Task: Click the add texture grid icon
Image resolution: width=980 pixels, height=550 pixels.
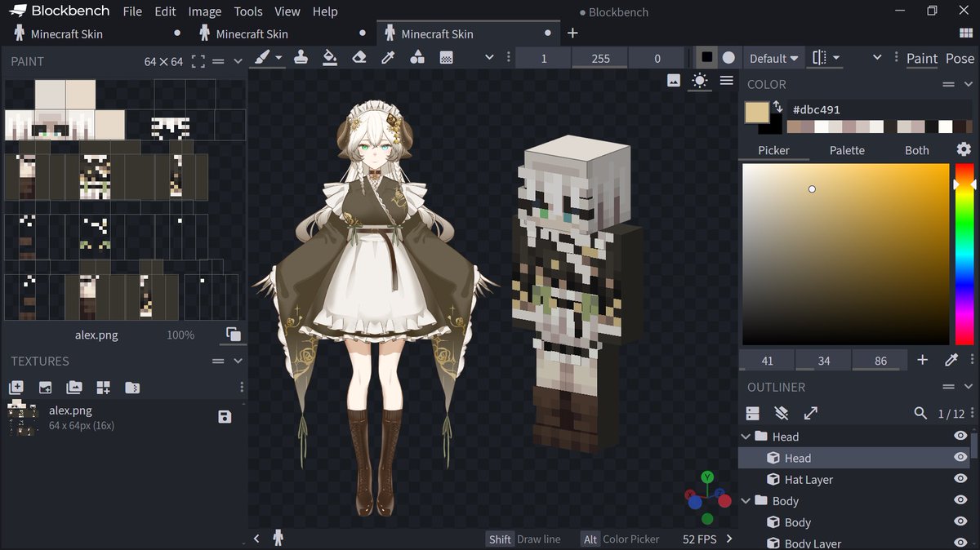Action: [103, 388]
